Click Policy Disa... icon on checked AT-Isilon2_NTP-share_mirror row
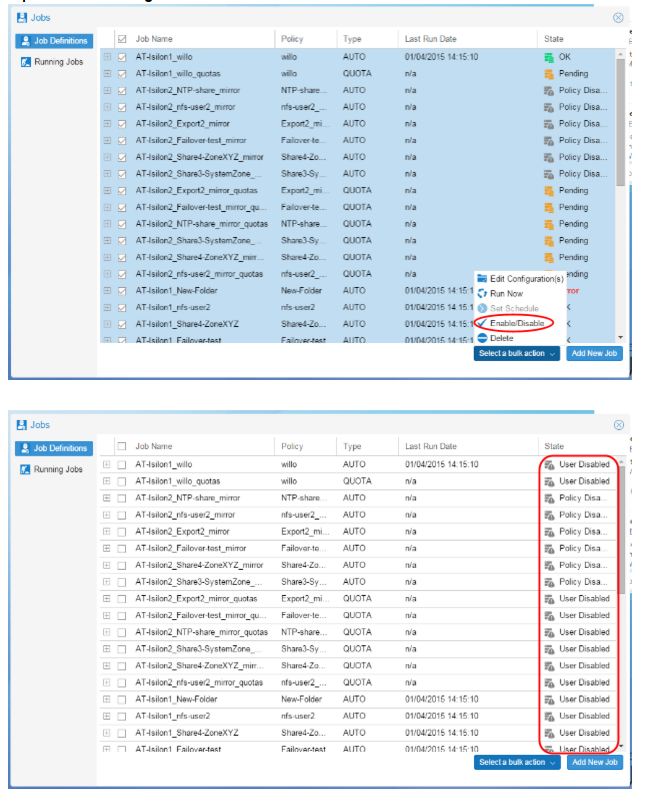Image resolution: width=646 pixels, height=794 pixels. 549,91
